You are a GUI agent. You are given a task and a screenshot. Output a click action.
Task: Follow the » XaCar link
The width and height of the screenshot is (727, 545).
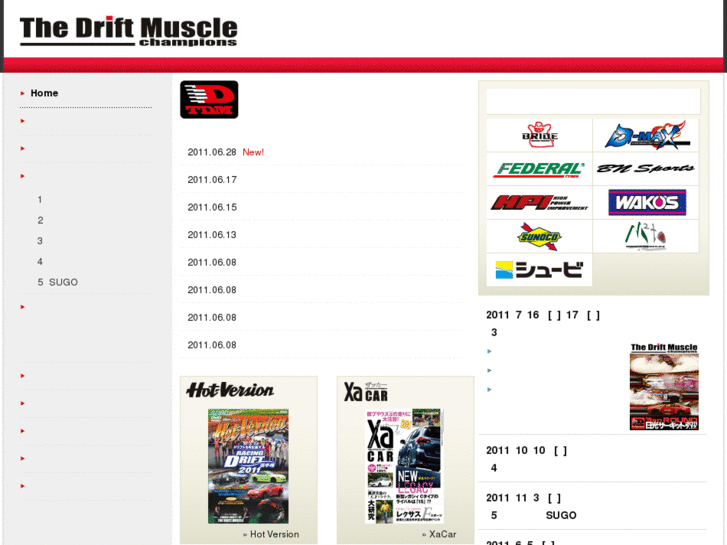[439, 534]
